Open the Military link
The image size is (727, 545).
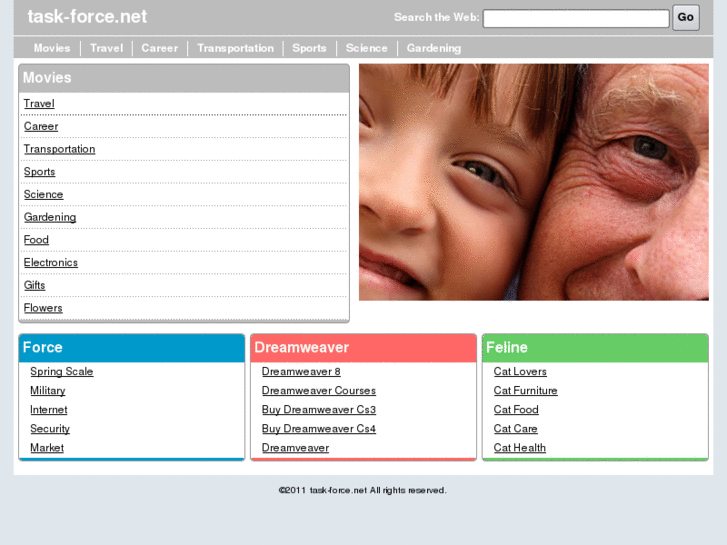[x=48, y=391]
